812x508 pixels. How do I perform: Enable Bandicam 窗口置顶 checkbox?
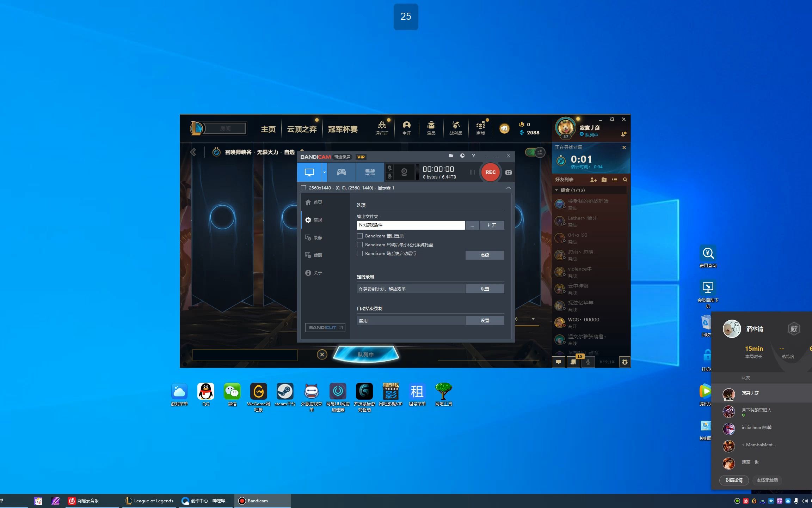point(360,236)
